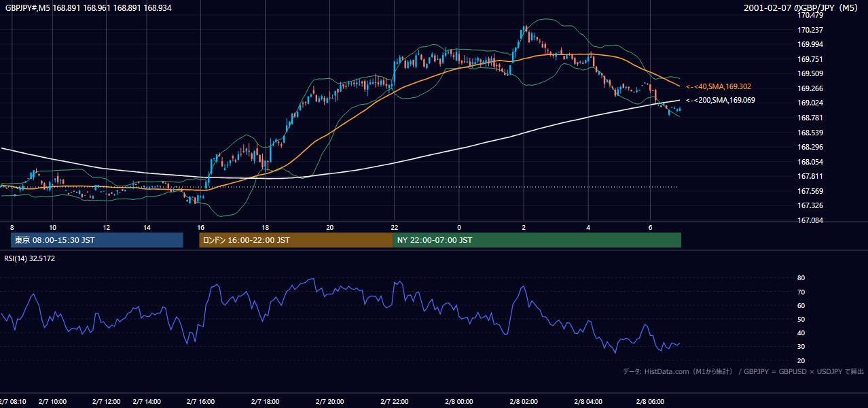This screenshot has height=408, width=868.
Task: Click the bottom time label 2/7 20:00
Action: pyautogui.click(x=329, y=402)
